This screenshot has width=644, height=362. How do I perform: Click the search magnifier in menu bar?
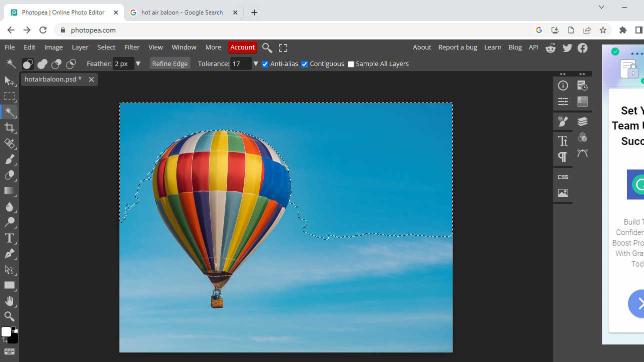click(x=267, y=47)
